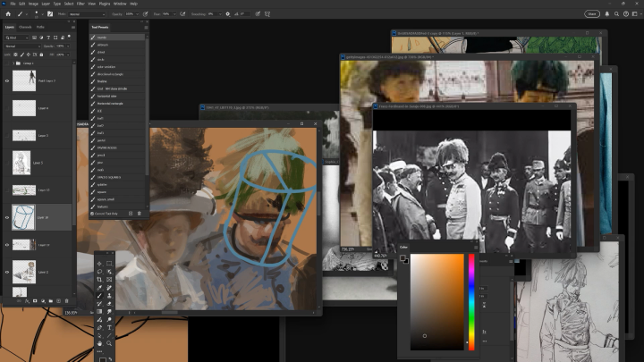This screenshot has height=362, width=644.
Task: Select the Clone Stamp tool
Action: 109,296
